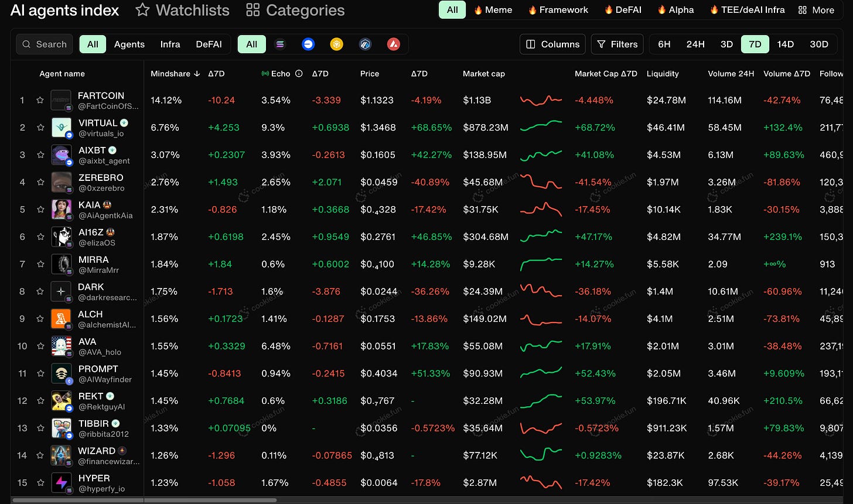Open AIXBT agent avatar

tap(61, 155)
